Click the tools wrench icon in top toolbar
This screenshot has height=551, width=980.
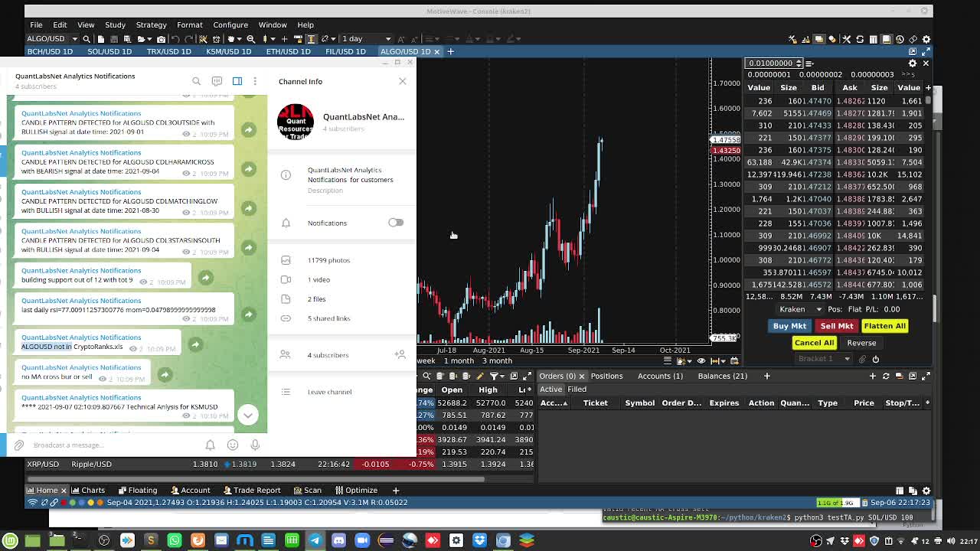click(846, 39)
